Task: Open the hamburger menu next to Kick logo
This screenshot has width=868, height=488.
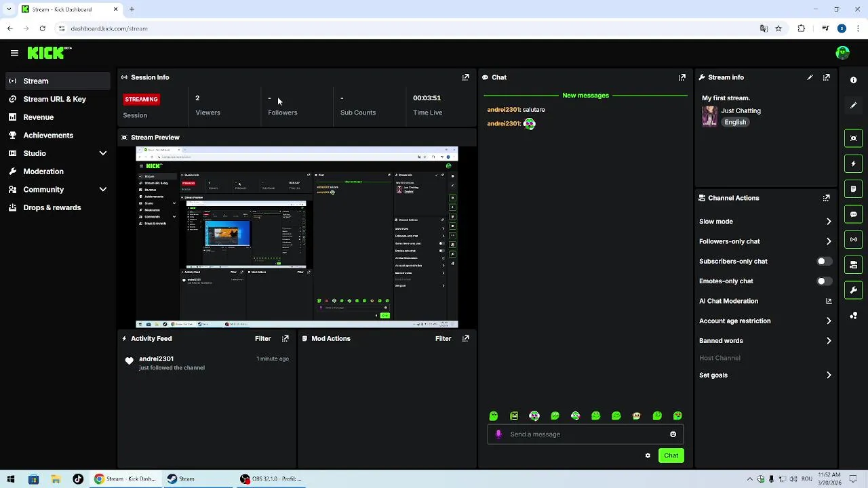Action: (14, 53)
